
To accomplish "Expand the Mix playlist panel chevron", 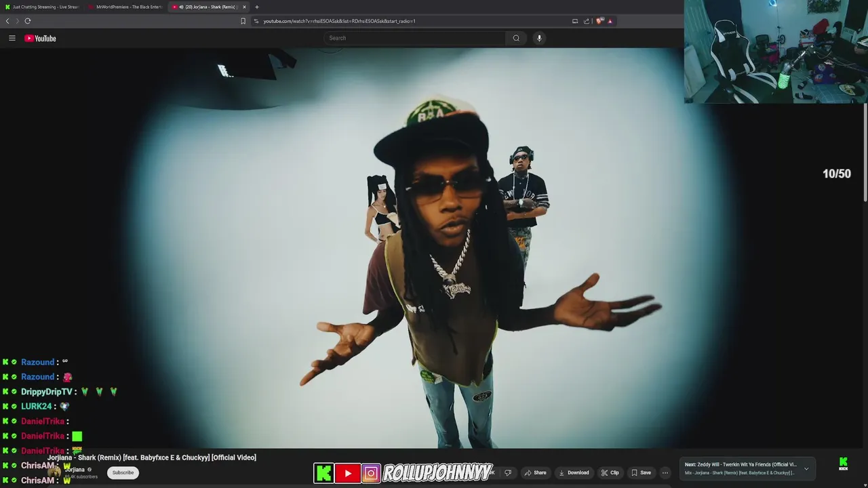I will 806,468.
